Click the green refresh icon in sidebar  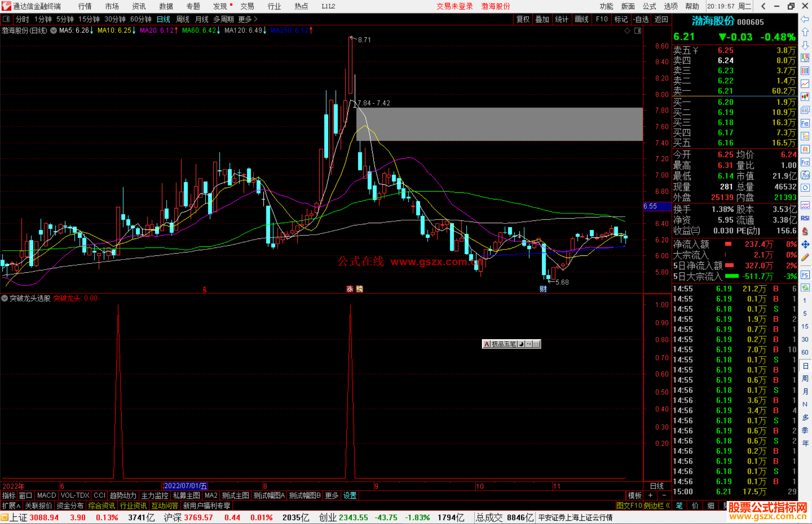(x=805, y=288)
